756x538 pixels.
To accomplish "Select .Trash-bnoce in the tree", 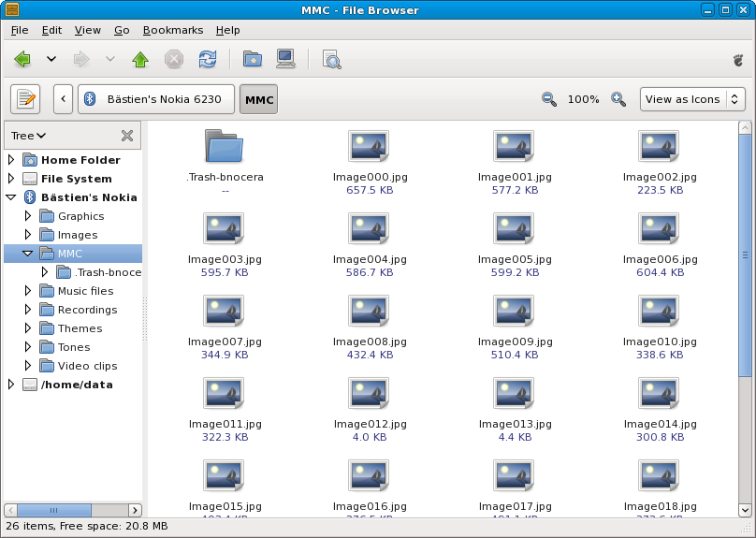I will pyautogui.click(x=108, y=272).
